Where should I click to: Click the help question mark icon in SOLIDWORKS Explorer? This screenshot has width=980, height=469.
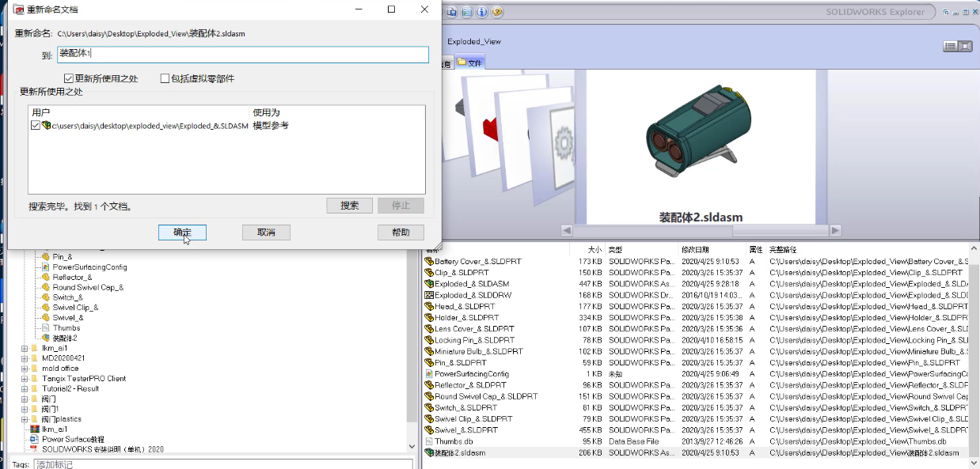point(497,12)
